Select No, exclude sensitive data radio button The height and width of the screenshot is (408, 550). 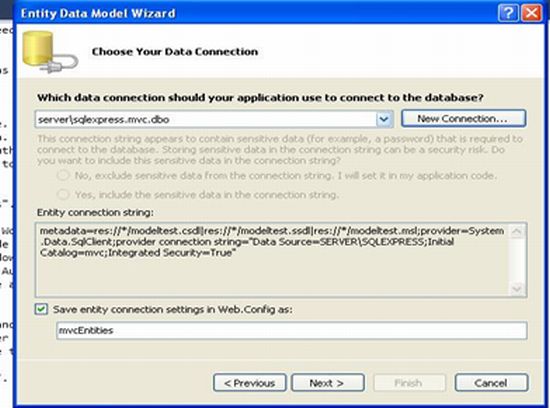(x=63, y=175)
